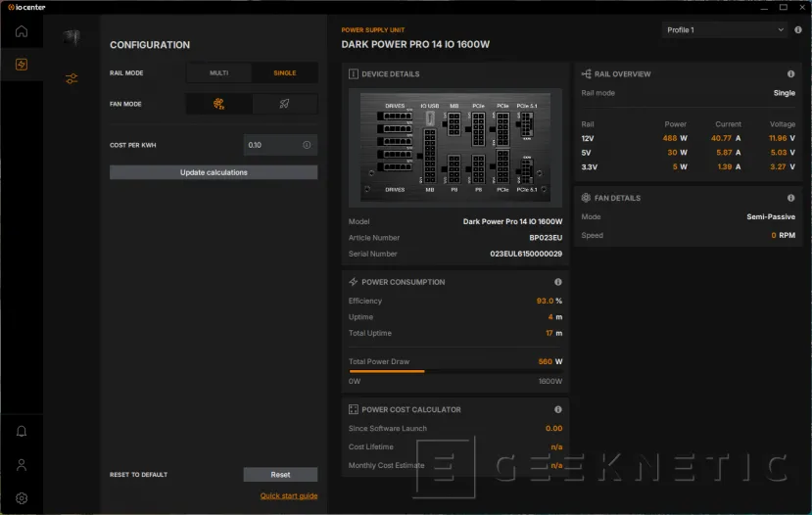The height and width of the screenshot is (515, 812).
Task: Click the Semi-Passive fan mode value
Action: point(771,217)
